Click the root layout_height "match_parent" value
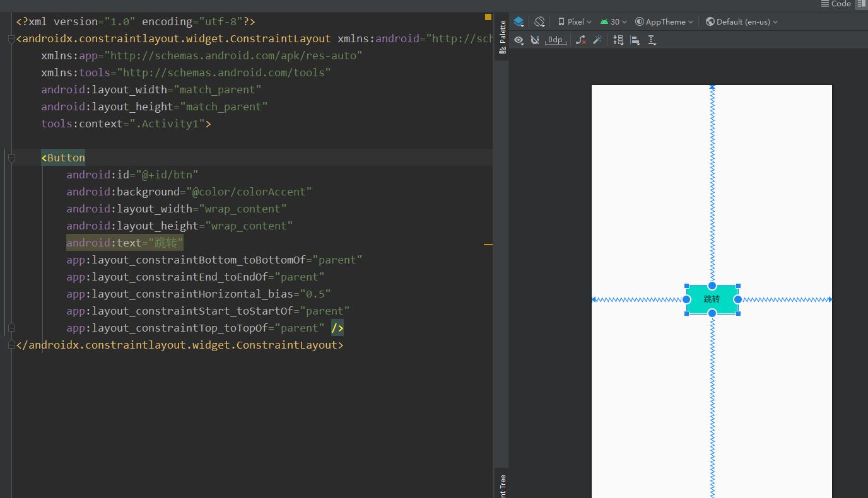Screen dimensions: 868x498 pos(224,107)
